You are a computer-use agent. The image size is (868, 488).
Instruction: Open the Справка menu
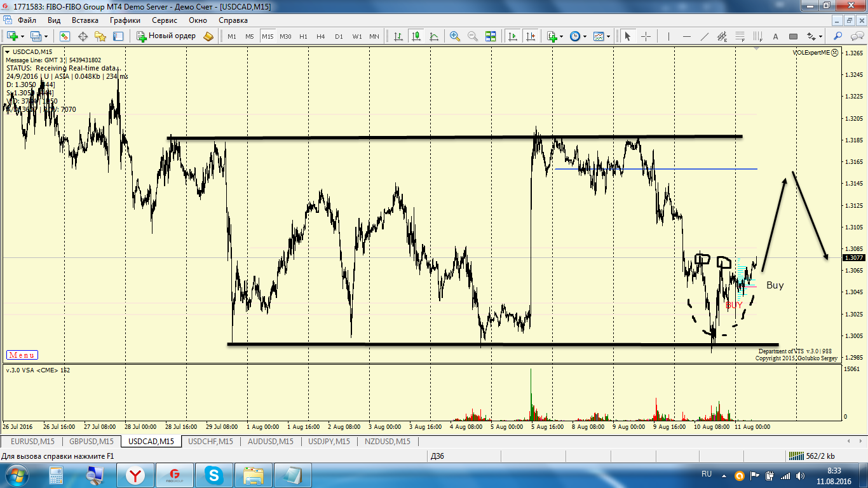tap(233, 20)
